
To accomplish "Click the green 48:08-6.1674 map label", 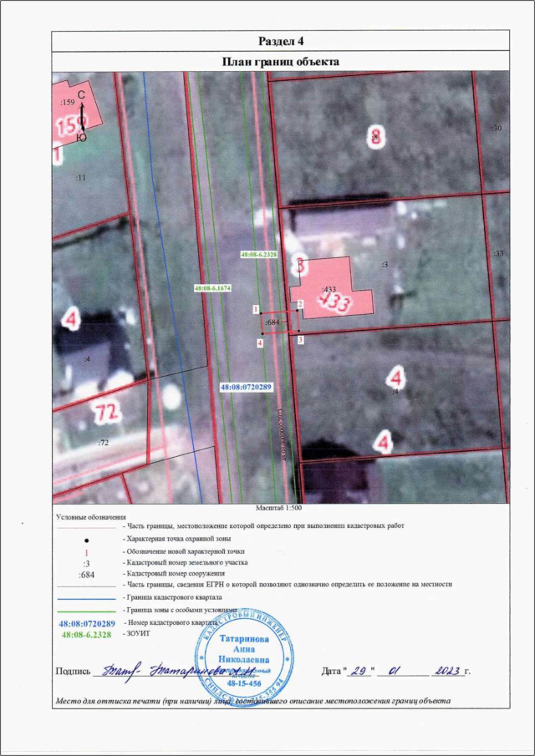I will 211,287.
